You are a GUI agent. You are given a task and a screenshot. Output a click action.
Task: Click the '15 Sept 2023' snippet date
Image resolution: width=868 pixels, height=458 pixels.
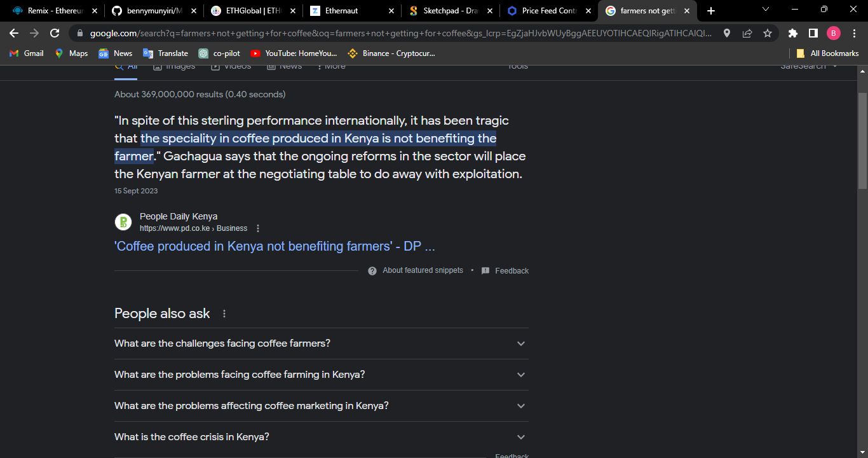(136, 191)
